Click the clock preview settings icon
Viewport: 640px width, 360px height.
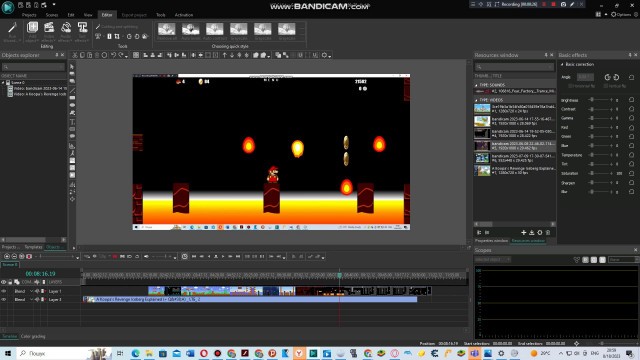(184, 256)
